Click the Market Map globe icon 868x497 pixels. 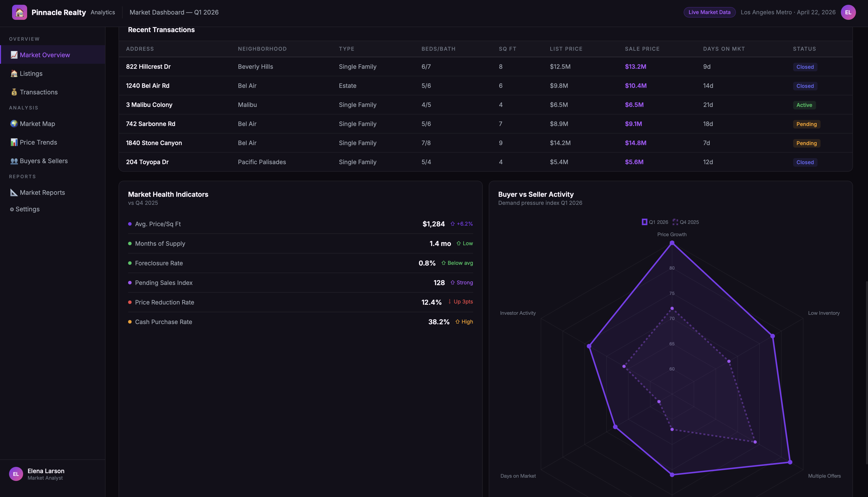pyautogui.click(x=14, y=123)
